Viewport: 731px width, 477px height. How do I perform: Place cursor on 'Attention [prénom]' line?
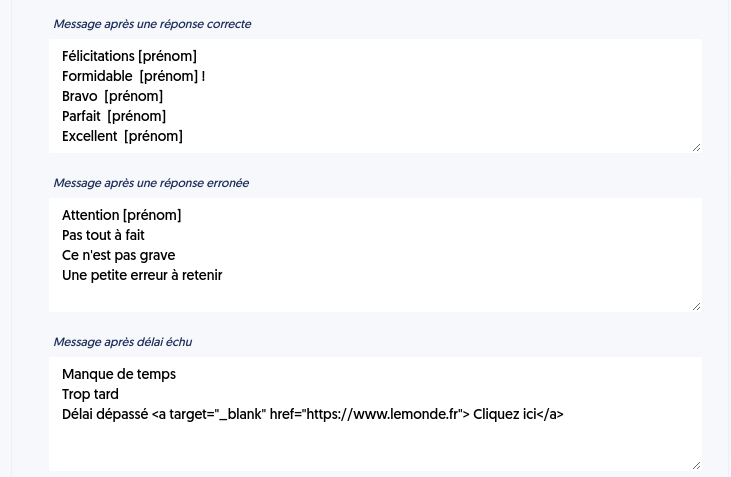pos(122,215)
